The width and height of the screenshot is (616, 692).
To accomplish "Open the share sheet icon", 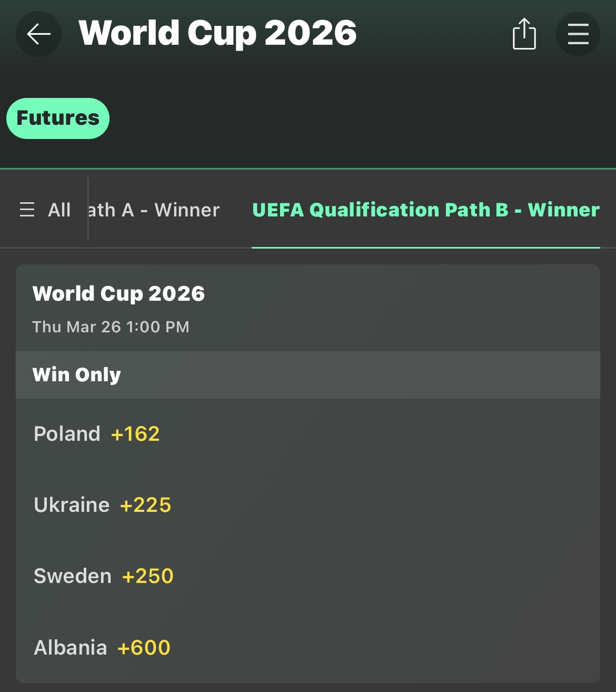I will pos(524,34).
